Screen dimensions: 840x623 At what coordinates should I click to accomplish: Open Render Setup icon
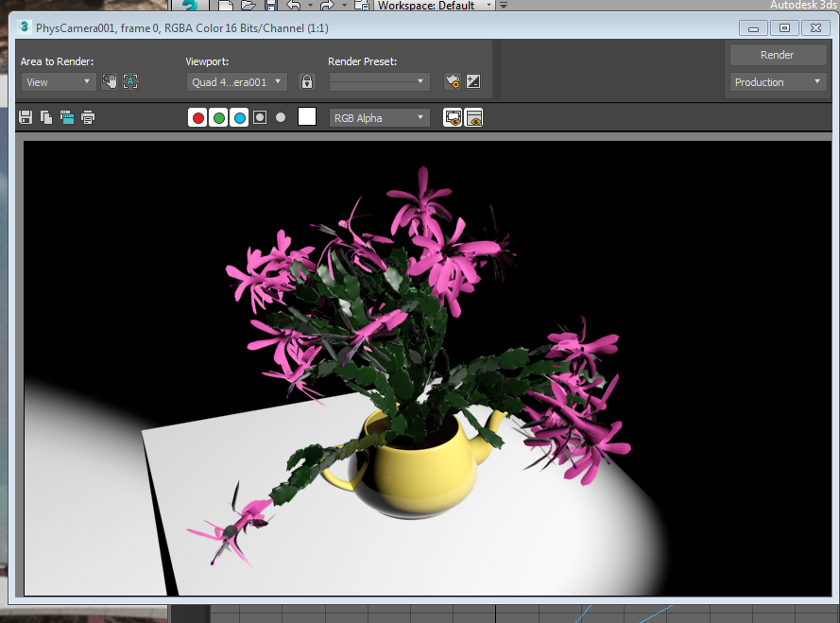pyautogui.click(x=453, y=81)
